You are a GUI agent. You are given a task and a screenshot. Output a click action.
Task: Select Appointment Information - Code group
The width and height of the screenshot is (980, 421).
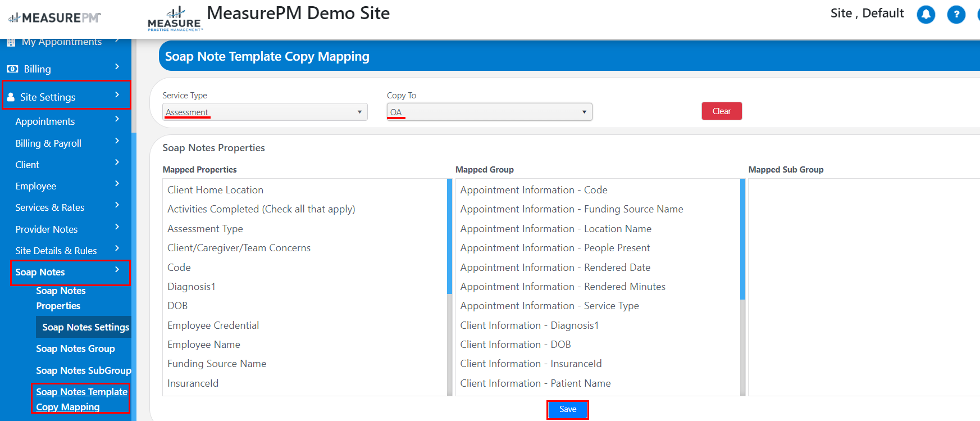(x=534, y=190)
